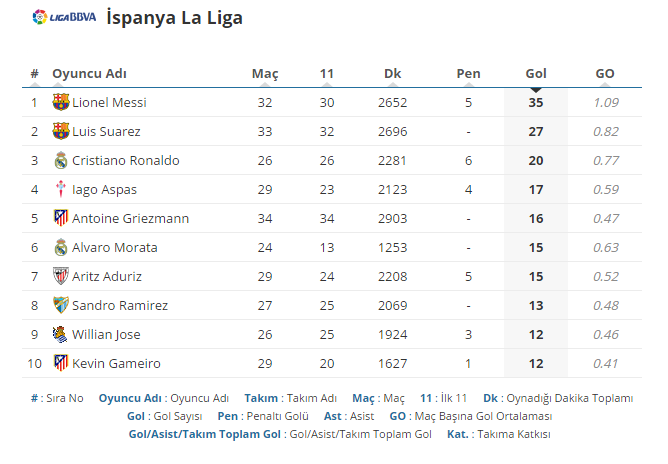Click Malaga crest beside Sandro Ramirez

pyautogui.click(x=60, y=305)
